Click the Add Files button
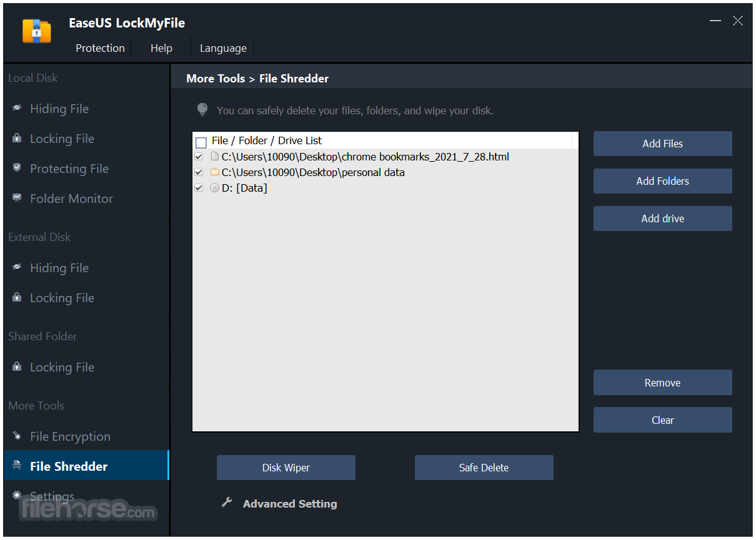The width and height of the screenshot is (756, 540). pos(662,144)
